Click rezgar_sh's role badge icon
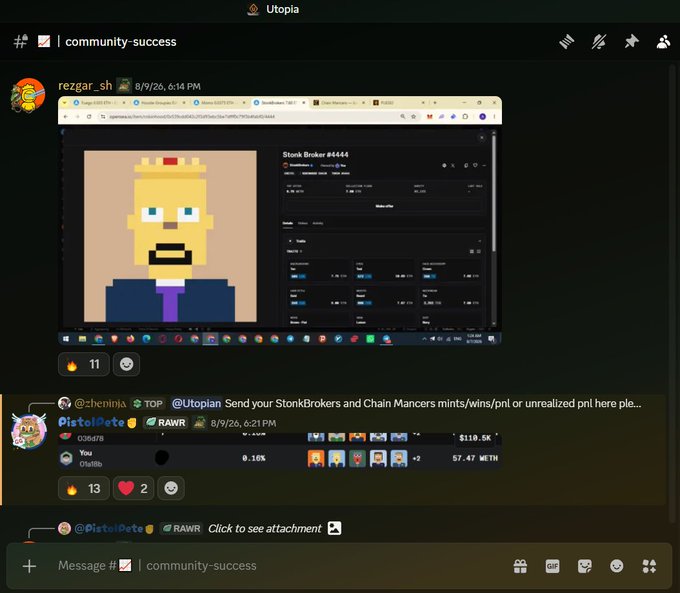The height and width of the screenshot is (593, 680). (x=124, y=85)
